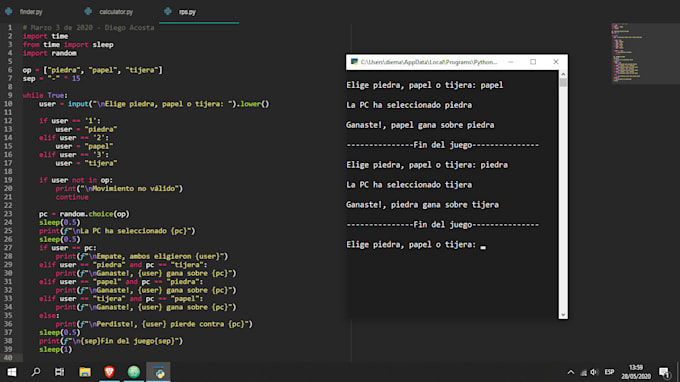Click the first 'Fin del juego' console line

(442, 145)
